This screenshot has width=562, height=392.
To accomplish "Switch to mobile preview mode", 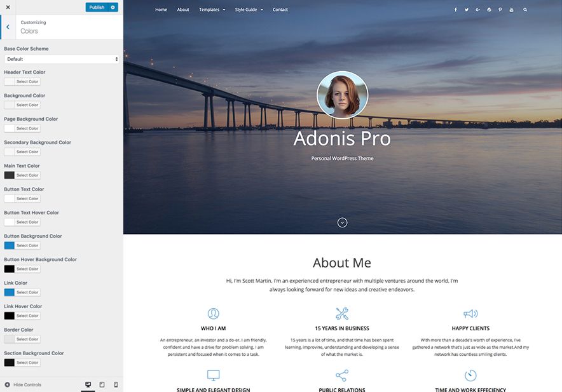I will tap(116, 385).
